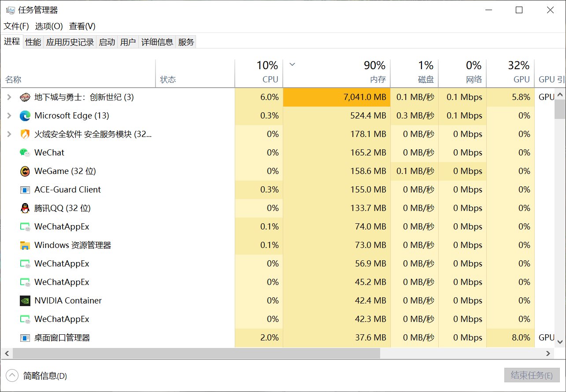Screen dimensions: 566x392
Task: Click the ACE-Guard Client icon
Action: pos(25,190)
